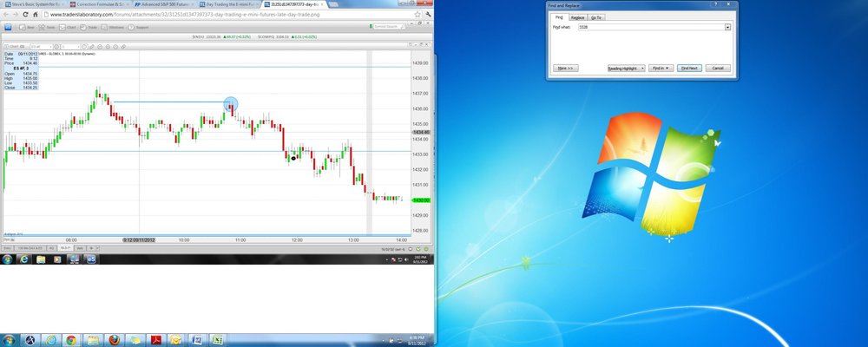Click the eS icon on the inner taskbar
Image resolution: width=868 pixels, height=347 pixels.
click(91, 259)
